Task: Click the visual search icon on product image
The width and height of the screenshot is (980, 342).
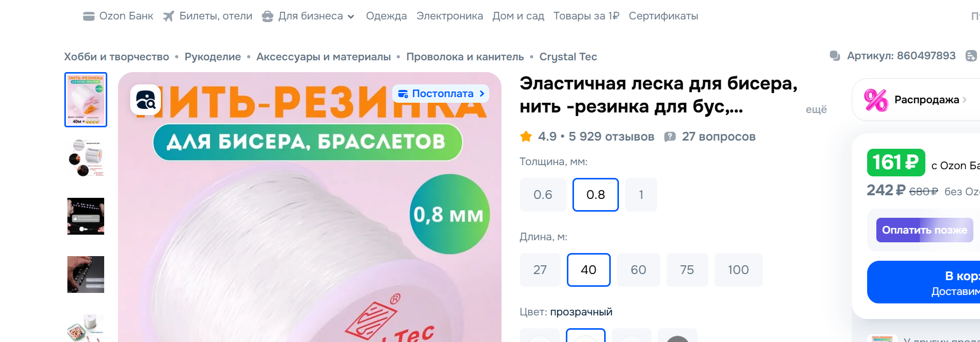Action: click(146, 100)
